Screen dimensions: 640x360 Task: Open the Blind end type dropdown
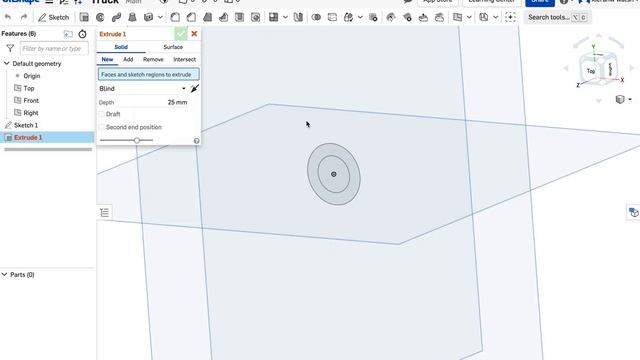142,89
